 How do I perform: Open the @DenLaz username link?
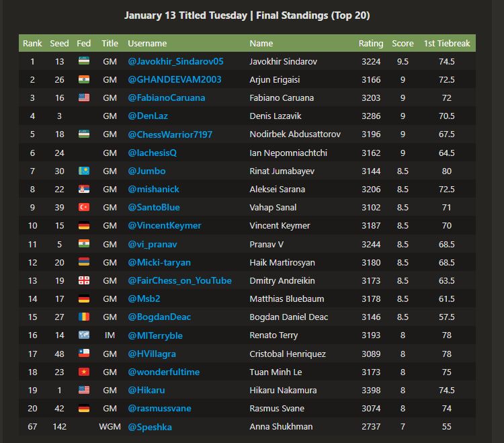[x=149, y=116]
